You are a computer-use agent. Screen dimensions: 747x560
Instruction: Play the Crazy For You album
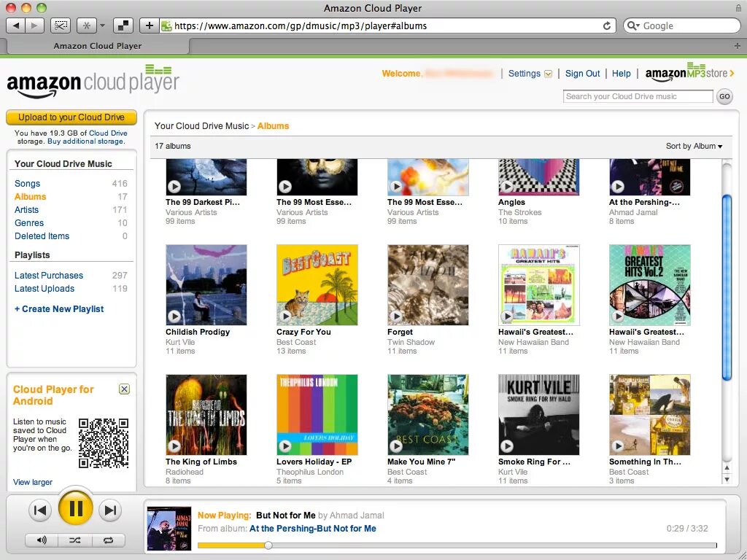point(285,316)
